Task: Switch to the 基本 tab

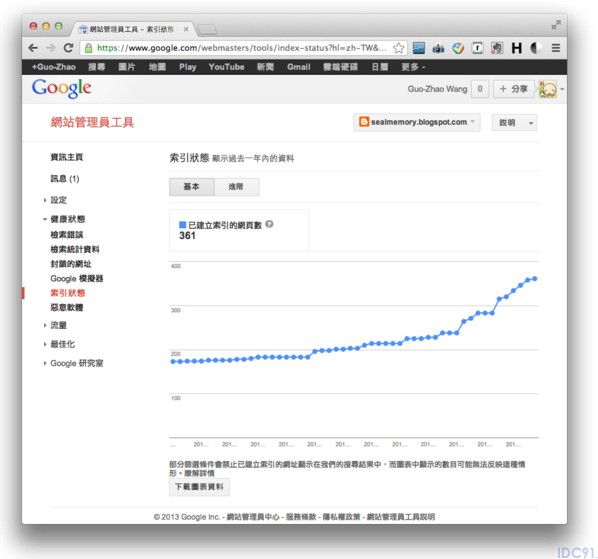Action: (191, 186)
